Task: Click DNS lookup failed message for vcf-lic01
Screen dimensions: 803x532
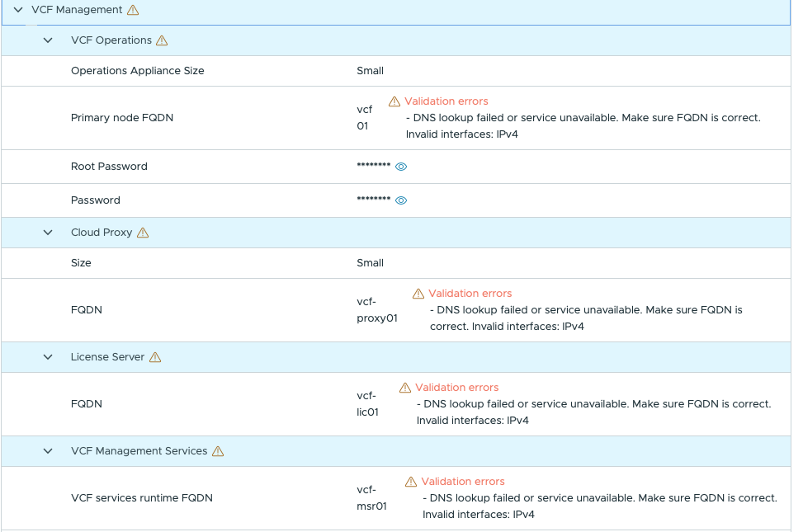Action: coord(594,412)
